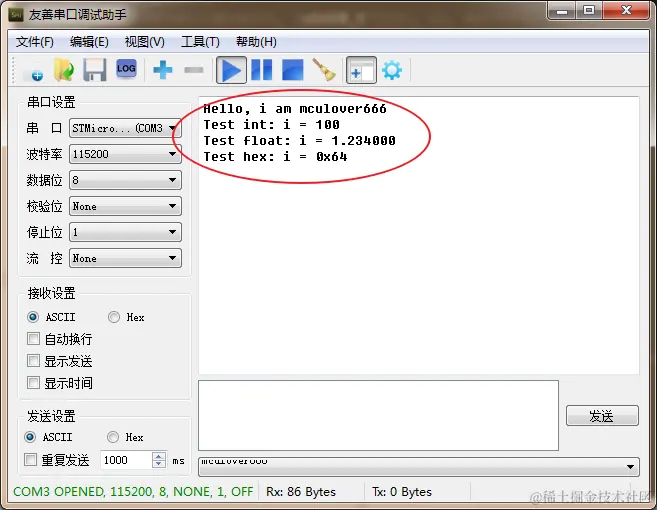Screen dimensions: 657x510
Task: Start the serial port with play button
Action: click(x=231, y=70)
